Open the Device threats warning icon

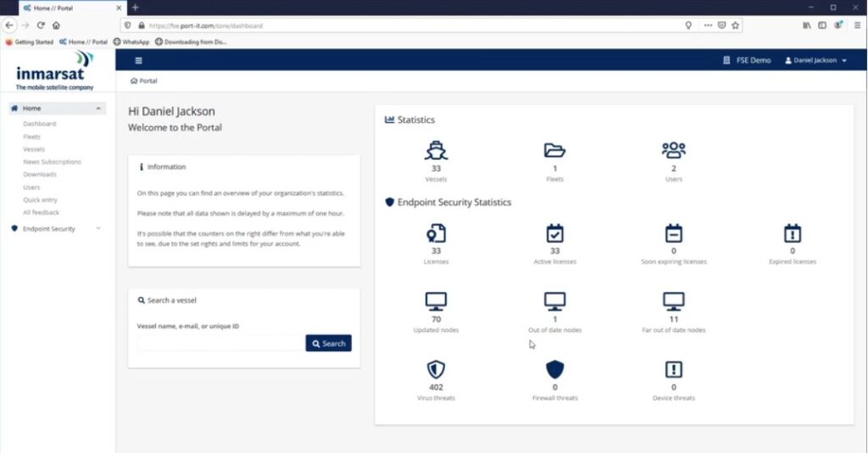click(673, 369)
